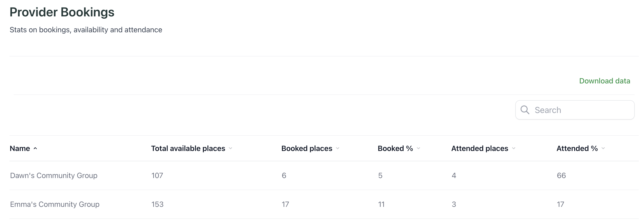Click the magnifying glass search icon
The image size is (644, 220).
click(525, 110)
